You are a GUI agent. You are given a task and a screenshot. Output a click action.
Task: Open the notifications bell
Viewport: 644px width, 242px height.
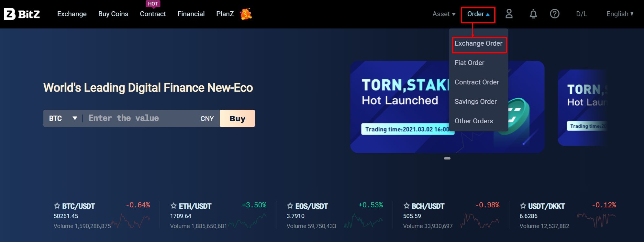pyautogui.click(x=533, y=14)
